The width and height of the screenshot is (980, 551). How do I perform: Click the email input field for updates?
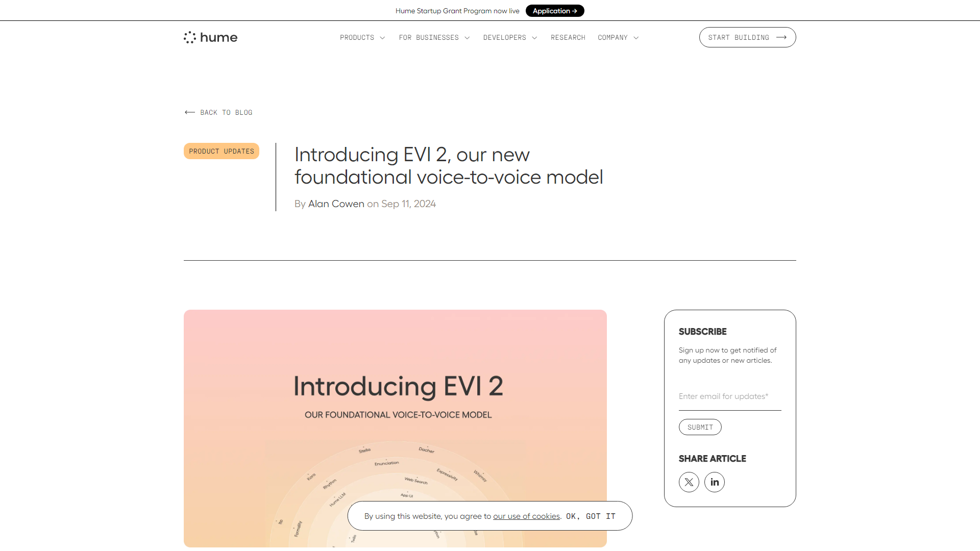pyautogui.click(x=729, y=396)
